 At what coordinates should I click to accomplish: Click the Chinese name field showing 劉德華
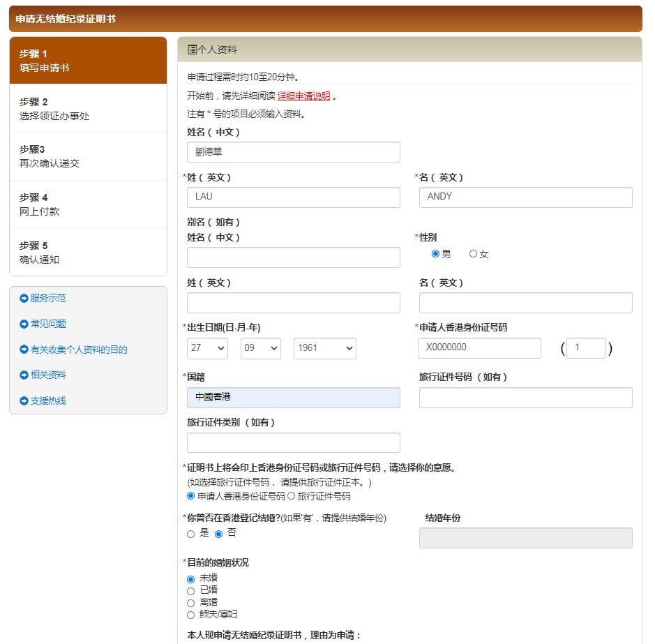293,152
